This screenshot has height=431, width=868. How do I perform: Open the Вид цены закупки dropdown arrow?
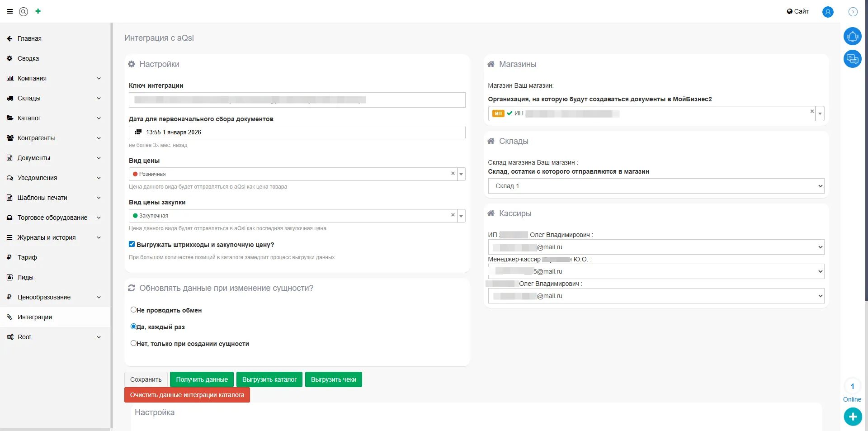(461, 216)
